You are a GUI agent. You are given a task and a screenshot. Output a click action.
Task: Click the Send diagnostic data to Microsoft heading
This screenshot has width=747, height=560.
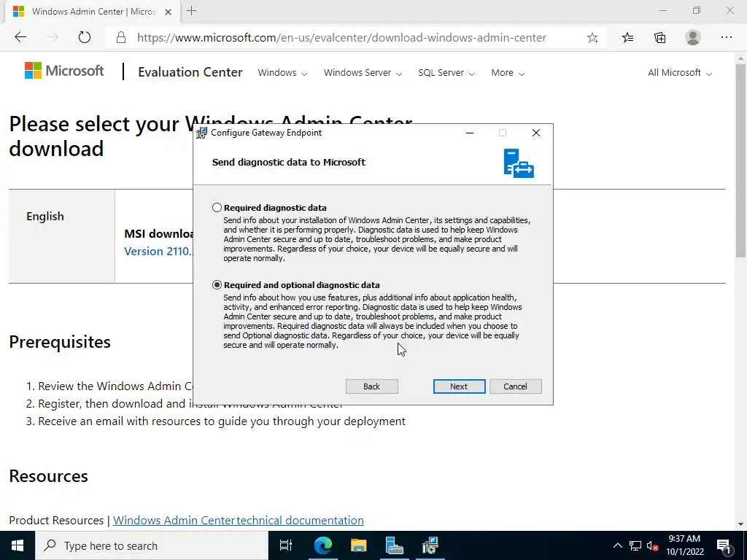(x=289, y=163)
